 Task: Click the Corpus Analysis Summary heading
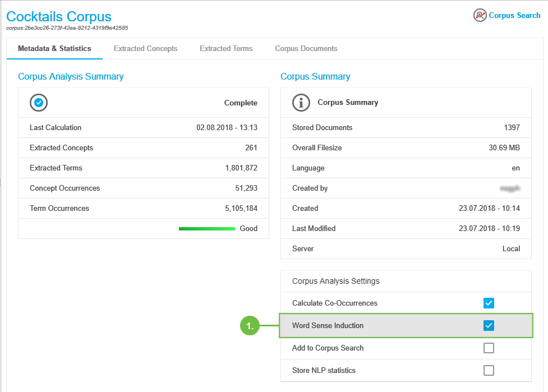(x=71, y=77)
